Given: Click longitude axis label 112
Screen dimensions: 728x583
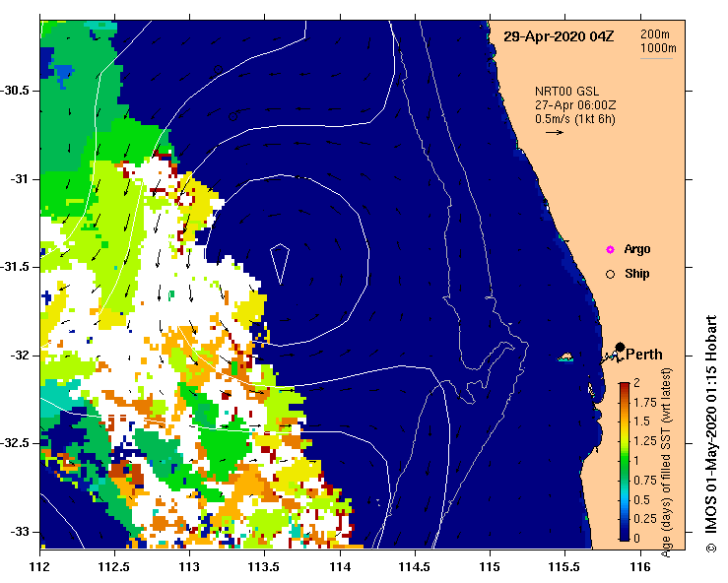Looking at the screenshot, I should [39, 567].
